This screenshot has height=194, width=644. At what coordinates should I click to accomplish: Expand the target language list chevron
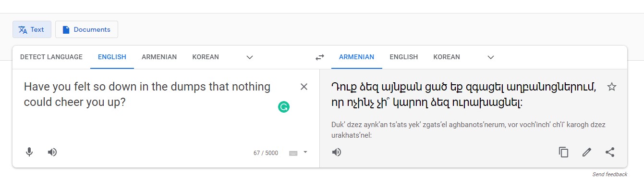pos(490,57)
